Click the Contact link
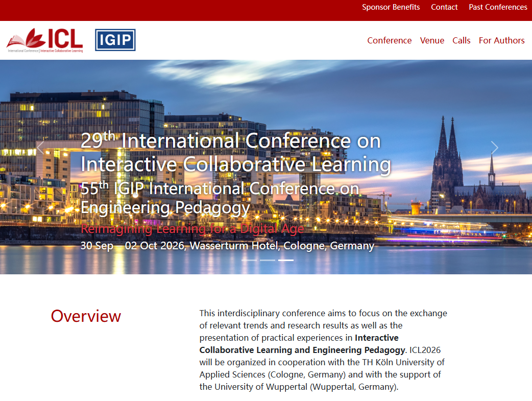Viewport: 532px width, 401px height. tap(444, 7)
